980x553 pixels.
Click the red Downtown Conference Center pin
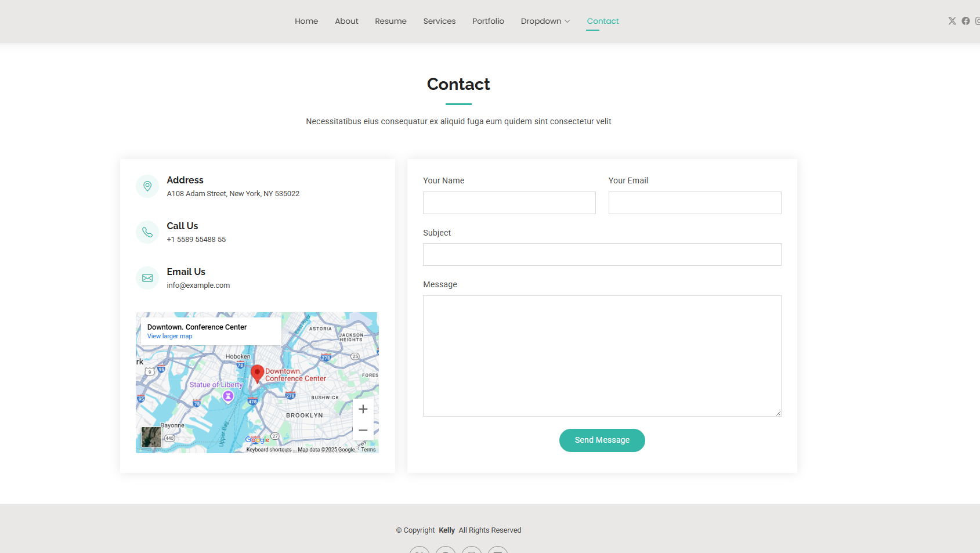257,373
